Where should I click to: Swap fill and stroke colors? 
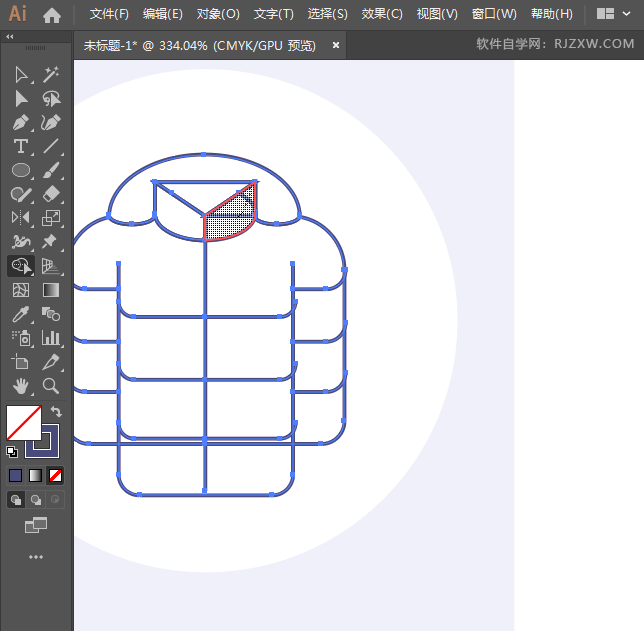click(x=57, y=411)
